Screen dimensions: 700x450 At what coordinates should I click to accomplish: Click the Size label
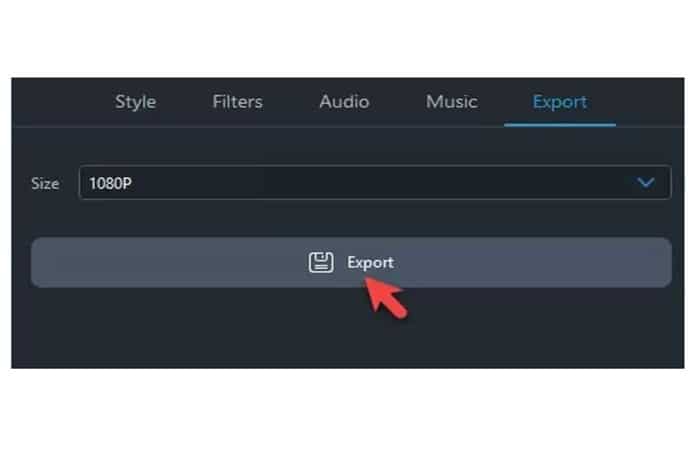click(45, 183)
